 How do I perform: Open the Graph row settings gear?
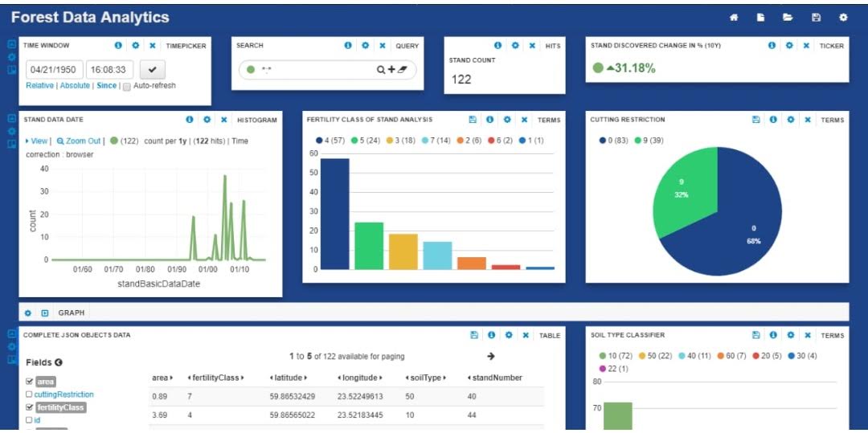pyautogui.click(x=27, y=313)
